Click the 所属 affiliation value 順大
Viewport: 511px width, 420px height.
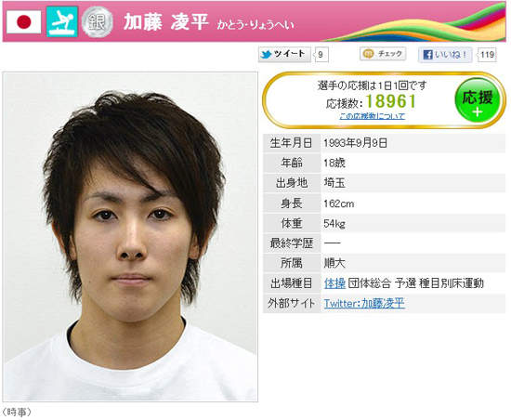tap(334, 263)
